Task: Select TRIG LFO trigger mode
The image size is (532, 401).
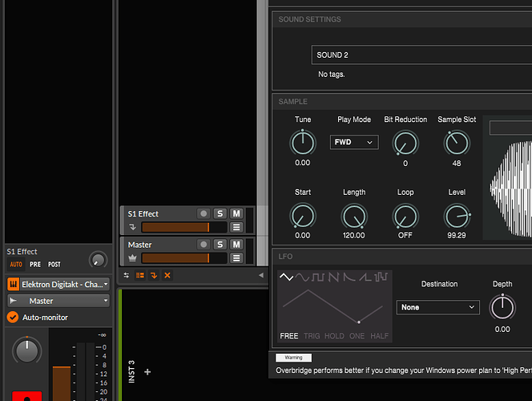Action: click(312, 336)
